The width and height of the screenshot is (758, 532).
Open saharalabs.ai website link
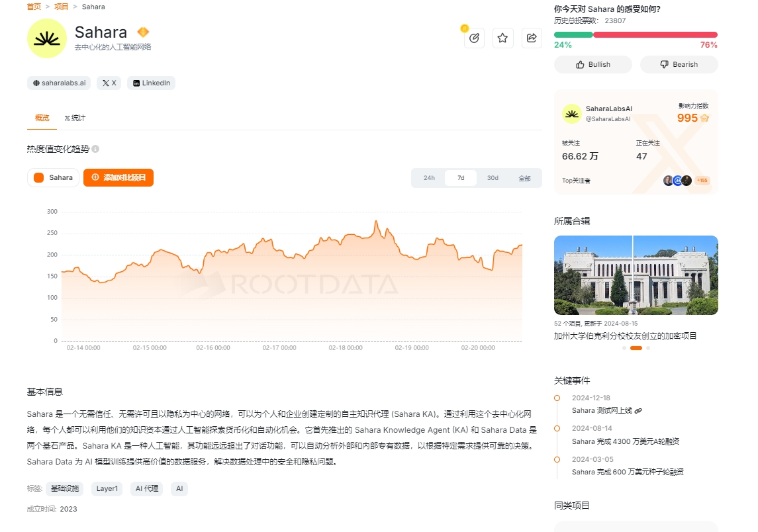pyautogui.click(x=60, y=83)
